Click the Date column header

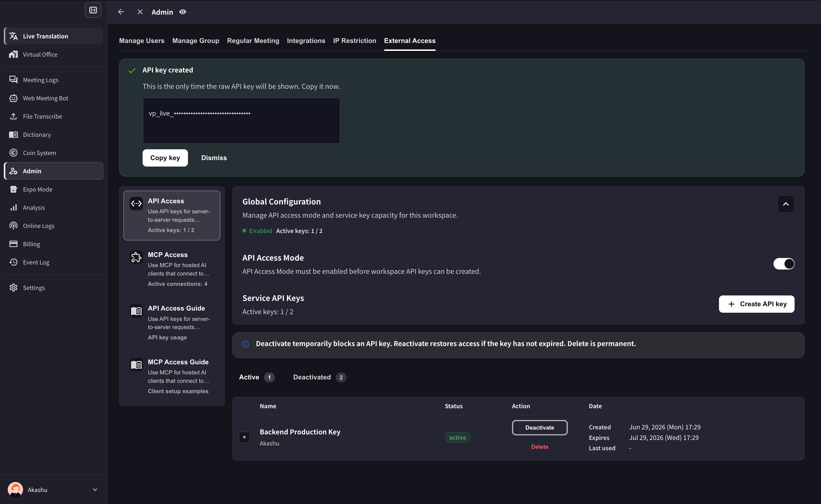(x=595, y=406)
